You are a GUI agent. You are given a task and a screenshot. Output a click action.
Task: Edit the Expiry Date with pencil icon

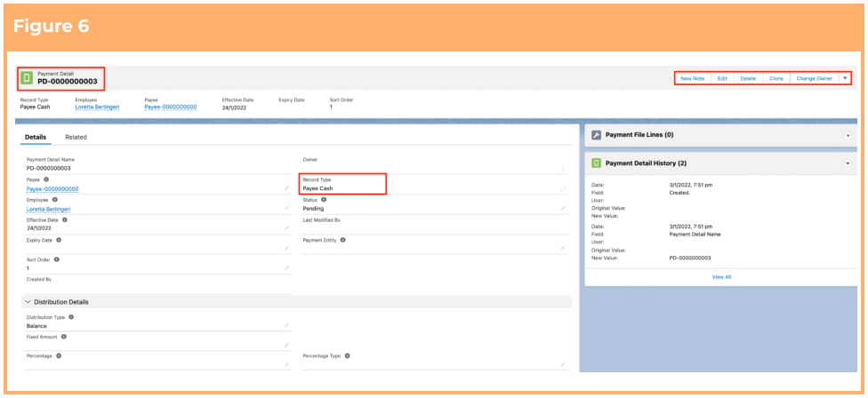pos(286,248)
